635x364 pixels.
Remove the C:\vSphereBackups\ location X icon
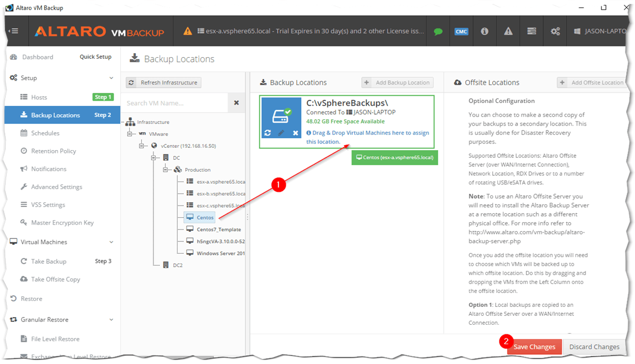pyautogui.click(x=295, y=133)
